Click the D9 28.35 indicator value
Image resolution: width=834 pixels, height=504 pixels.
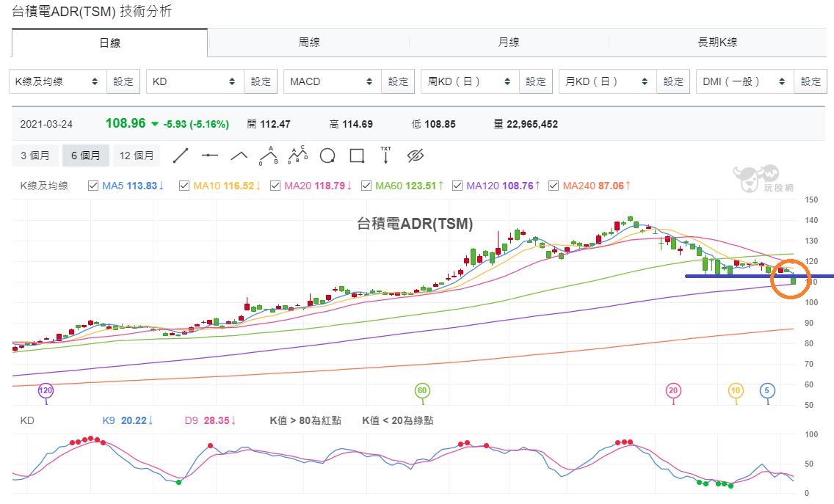(210, 420)
